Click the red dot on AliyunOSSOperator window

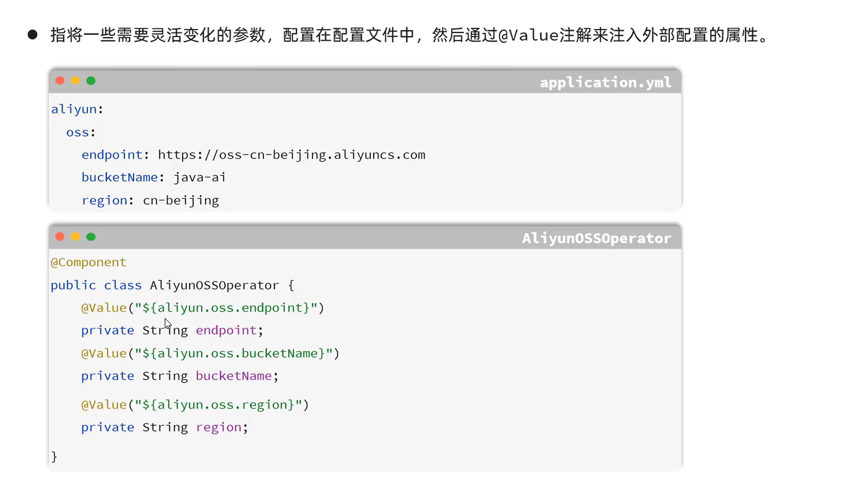pyautogui.click(x=60, y=237)
